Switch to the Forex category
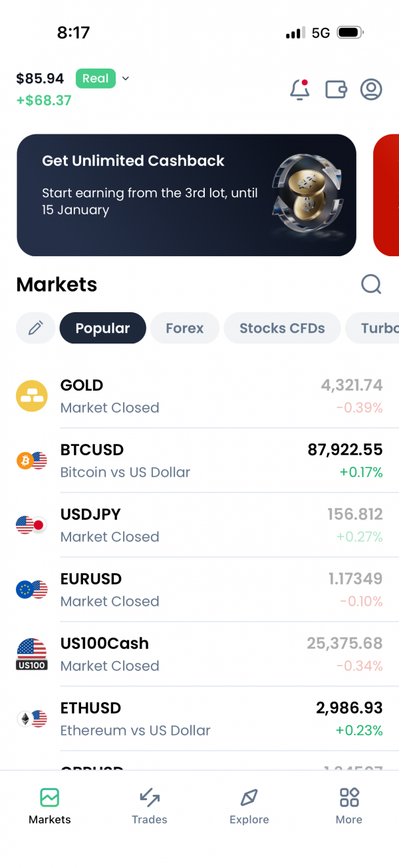Image resolution: width=399 pixels, height=868 pixels. coord(184,328)
